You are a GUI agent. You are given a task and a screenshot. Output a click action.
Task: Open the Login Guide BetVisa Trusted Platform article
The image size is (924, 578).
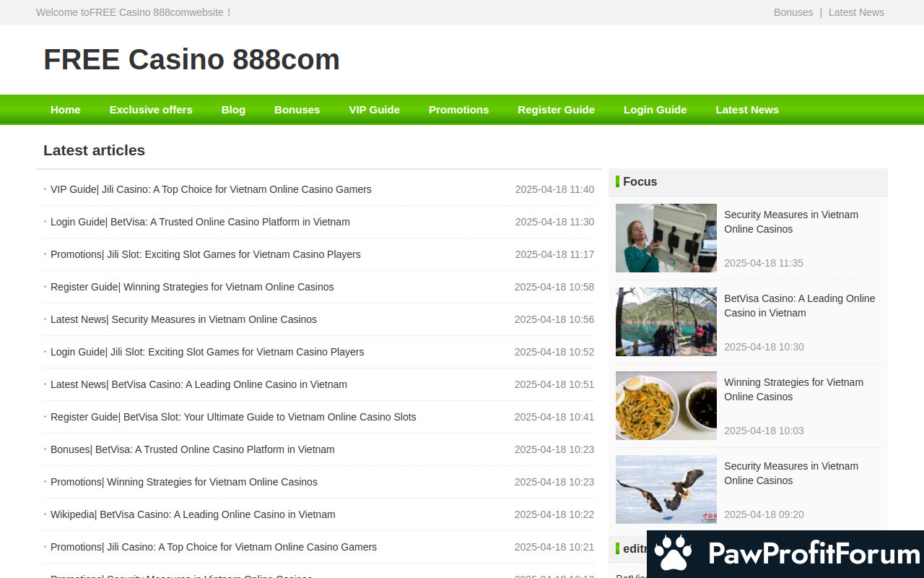click(200, 222)
